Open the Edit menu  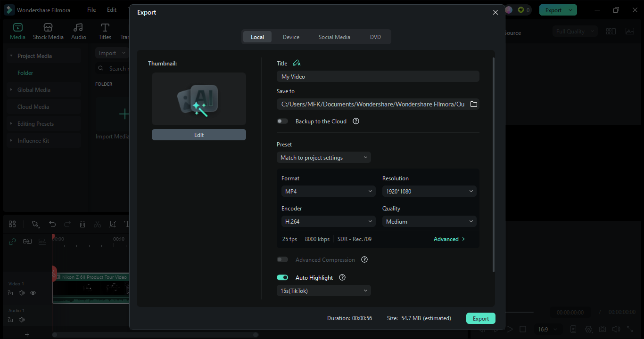pyautogui.click(x=112, y=10)
